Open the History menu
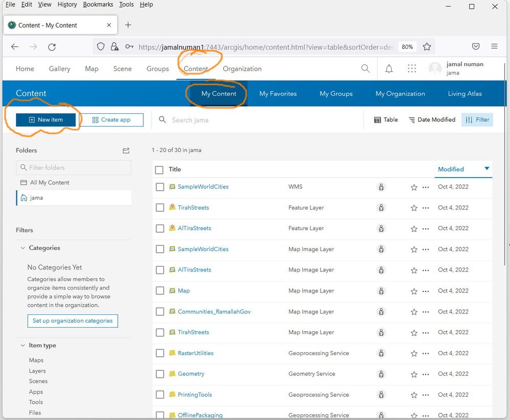This screenshot has width=510, height=420. (x=67, y=5)
